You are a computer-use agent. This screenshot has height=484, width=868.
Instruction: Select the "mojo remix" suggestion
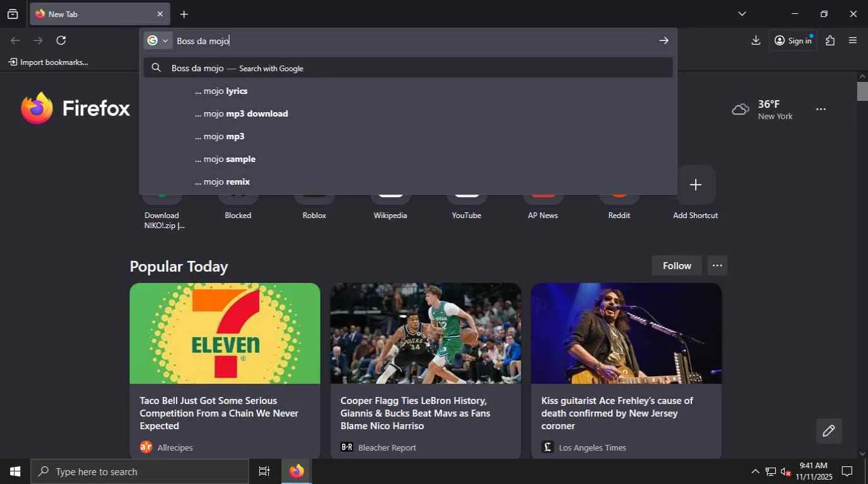408,181
